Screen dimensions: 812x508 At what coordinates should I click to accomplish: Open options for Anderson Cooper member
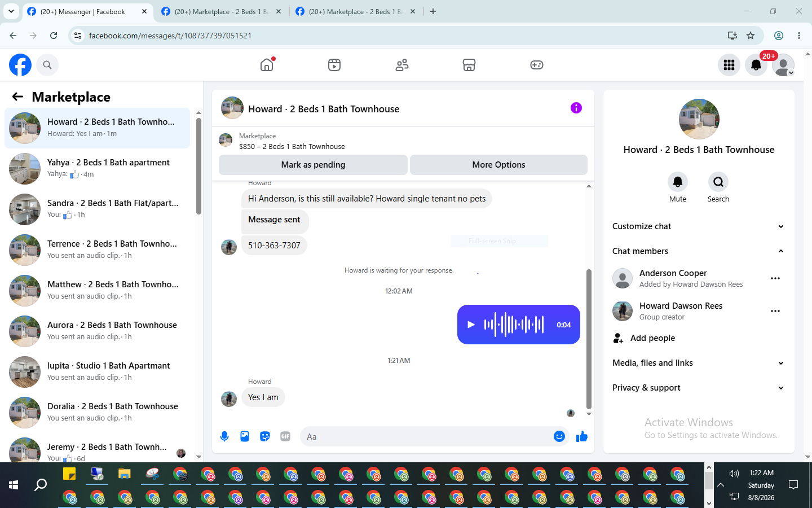775,278
